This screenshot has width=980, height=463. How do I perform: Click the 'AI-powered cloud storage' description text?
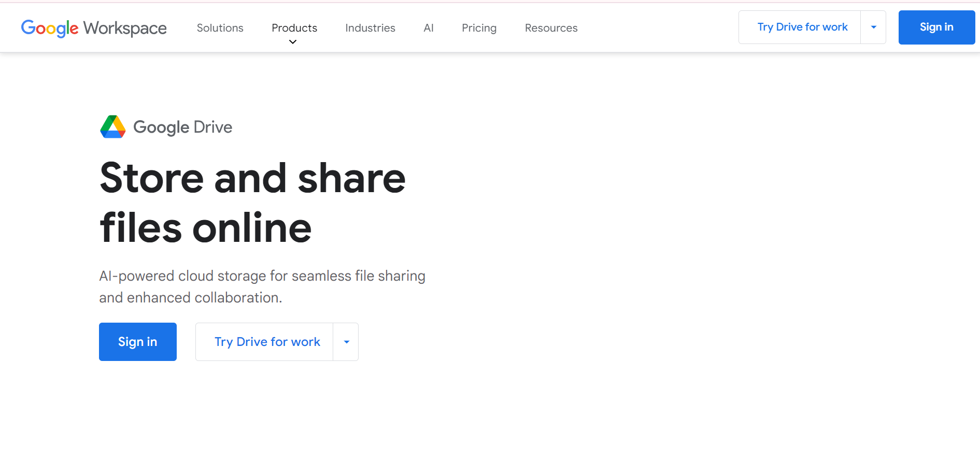[x=262, y=286]
